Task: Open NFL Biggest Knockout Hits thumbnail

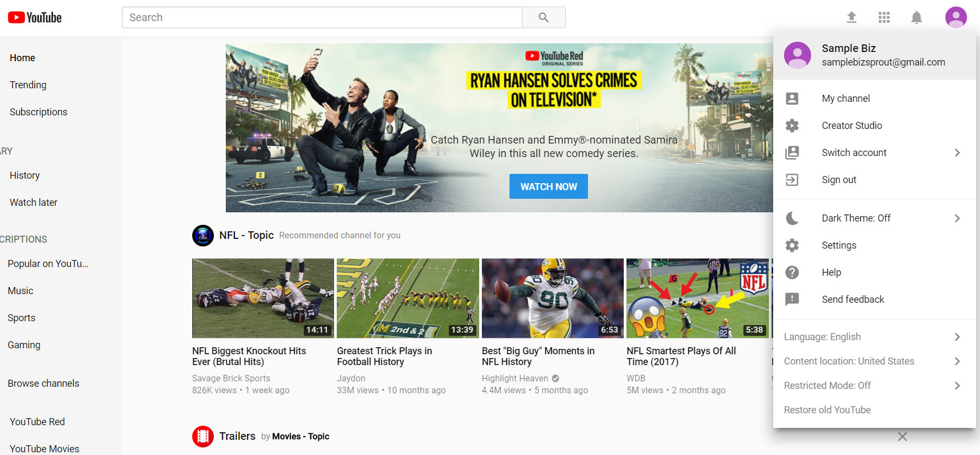Action: tap(263, 298)
